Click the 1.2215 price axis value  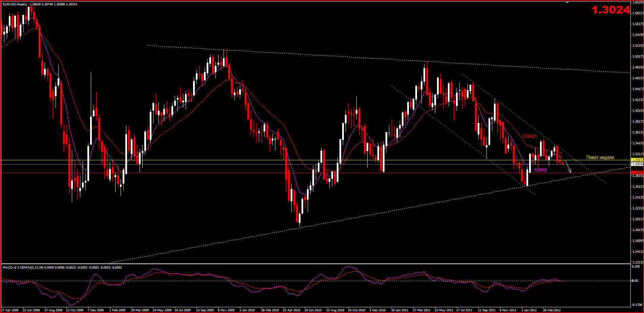point(638,208)
